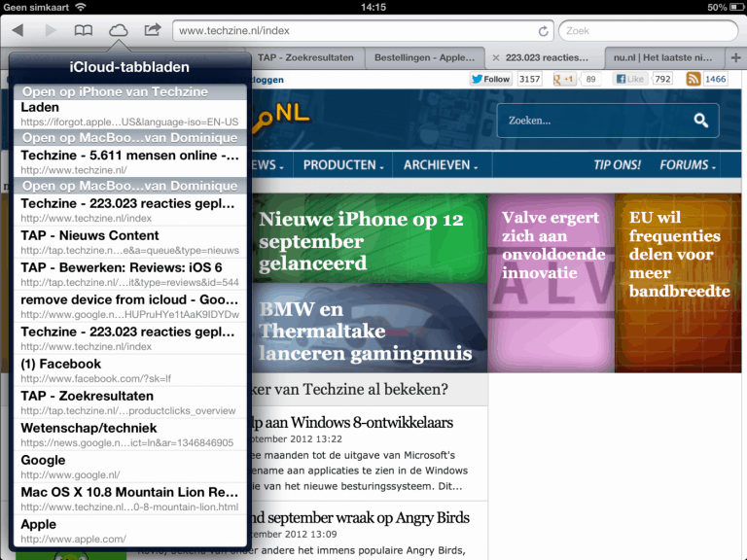747x560 pixels.
Task: Expand the FORUMS menu
Action: pos(688,165)
